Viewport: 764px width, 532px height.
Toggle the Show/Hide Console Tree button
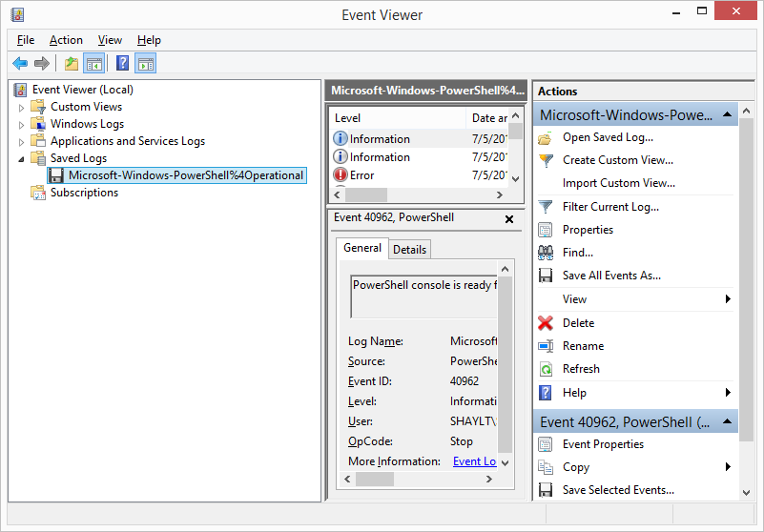tap(93, 64)
